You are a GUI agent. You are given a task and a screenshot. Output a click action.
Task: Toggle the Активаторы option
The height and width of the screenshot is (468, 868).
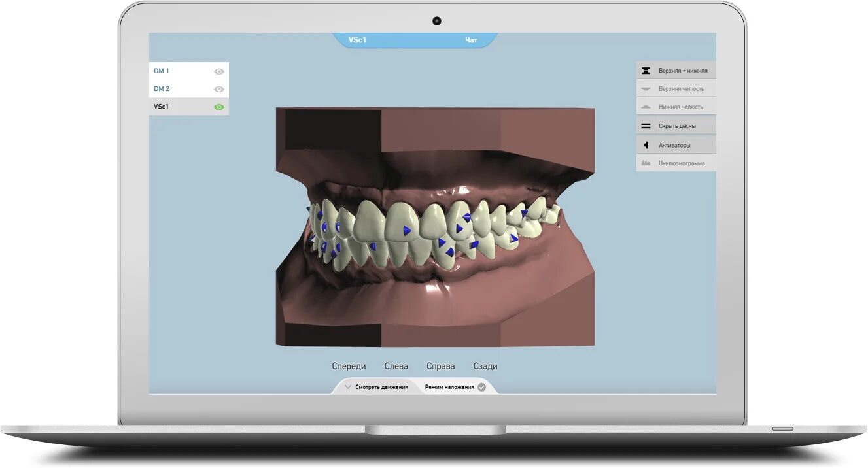click(676, 145)
